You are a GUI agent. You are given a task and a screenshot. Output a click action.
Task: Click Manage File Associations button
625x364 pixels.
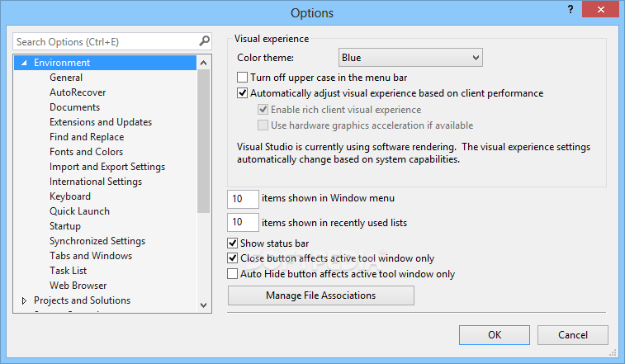[321, 295]
